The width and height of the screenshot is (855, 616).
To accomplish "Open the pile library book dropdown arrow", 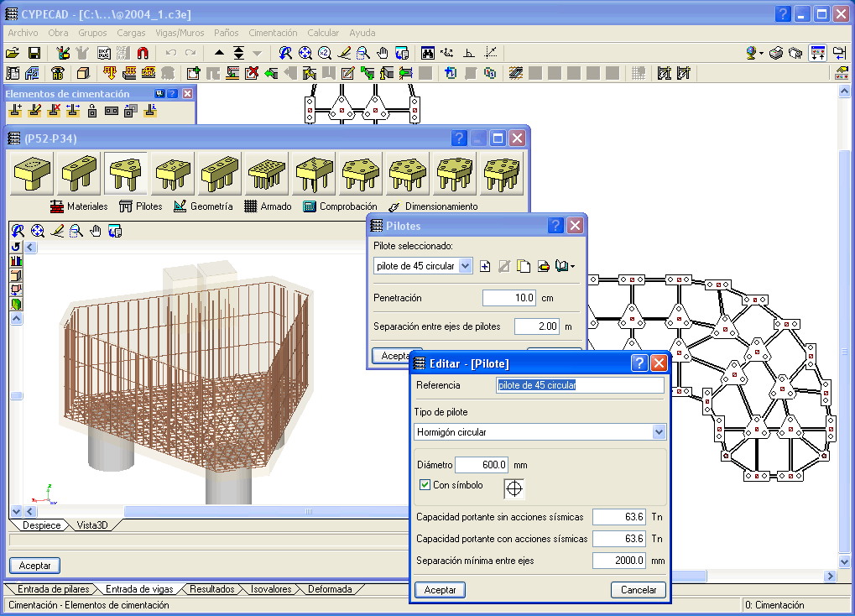I will click(572, 266).
